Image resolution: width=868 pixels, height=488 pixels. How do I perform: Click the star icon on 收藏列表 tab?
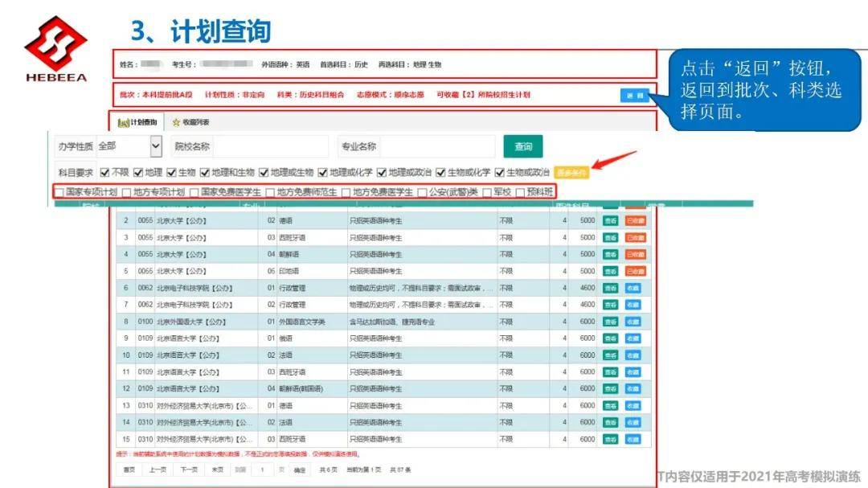coord(177,122)
